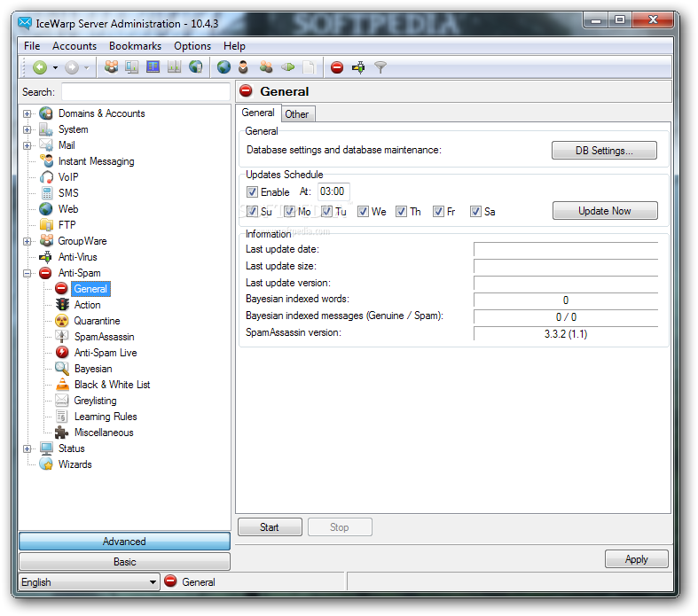The image size is (698, 616).
Task: Toggle the Su day checkbox
Action: point(252,211)
